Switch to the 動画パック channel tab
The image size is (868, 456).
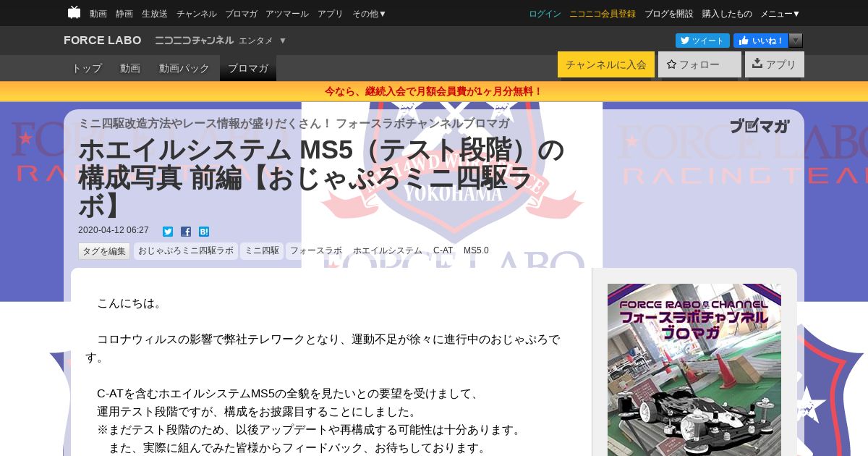point(184,68)
